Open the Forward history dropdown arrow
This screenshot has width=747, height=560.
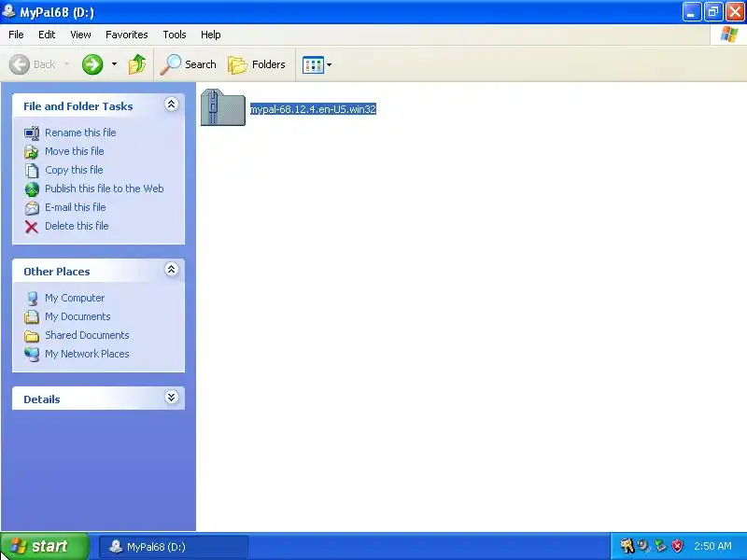[x=114, y=63]
